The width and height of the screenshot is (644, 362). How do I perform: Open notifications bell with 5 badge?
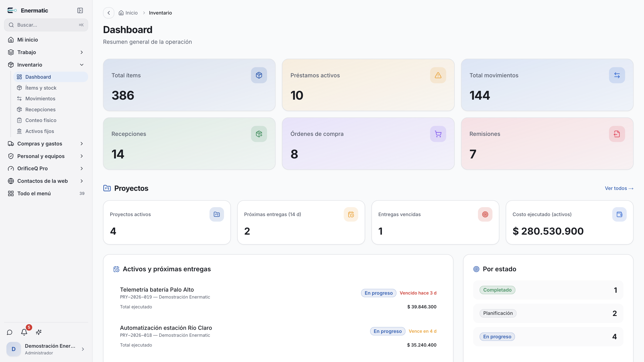[24, 332]
